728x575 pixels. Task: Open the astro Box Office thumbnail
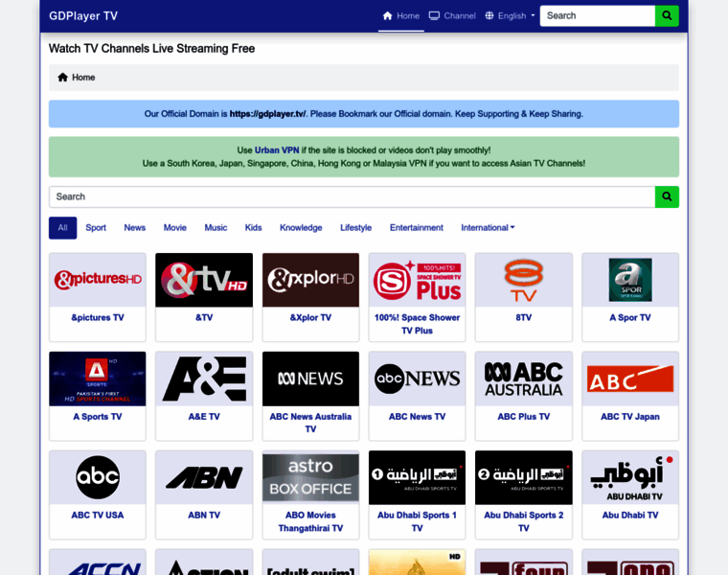click(x=310, y=477)
